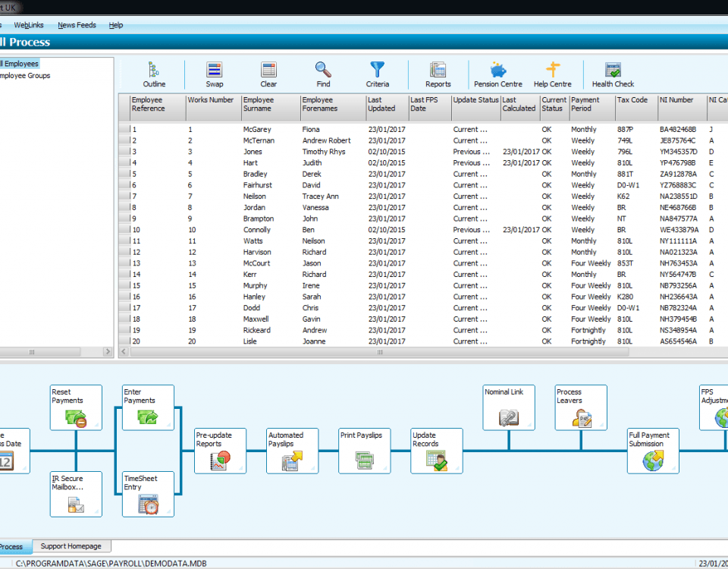Screen dimensions: 728x569
Task: Click the tree panel scroll-right arrow
Action: pos(108,351)
